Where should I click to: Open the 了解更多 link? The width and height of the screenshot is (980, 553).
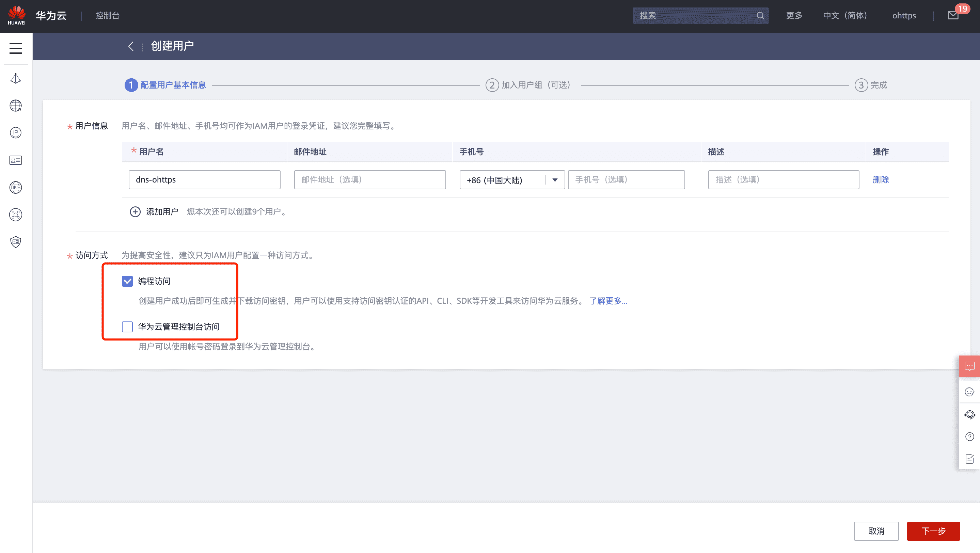pos(608,301)
